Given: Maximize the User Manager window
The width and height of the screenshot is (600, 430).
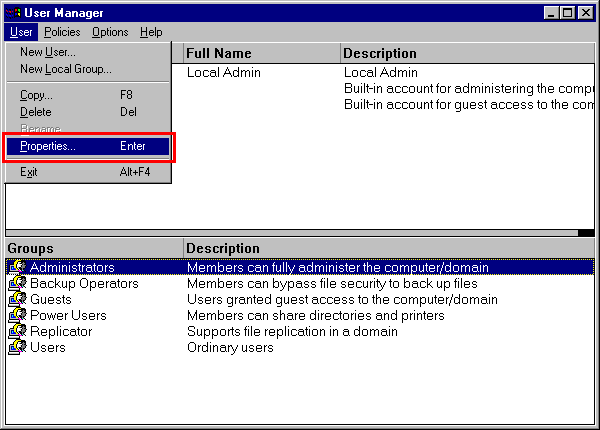Looking at the screenshot, I should click(567, 13).
